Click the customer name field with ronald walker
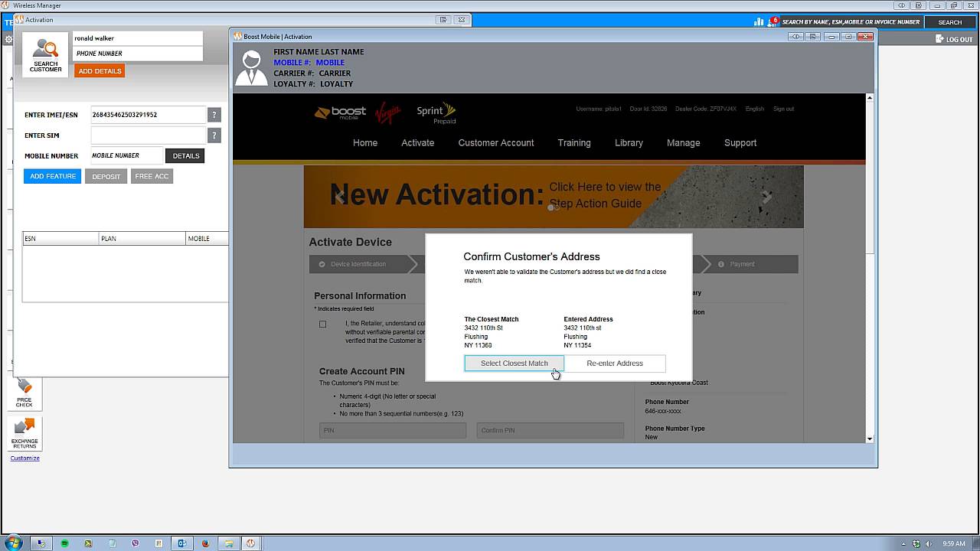The image size is (980, 551). pyautogui.click(x=138, y=38)
